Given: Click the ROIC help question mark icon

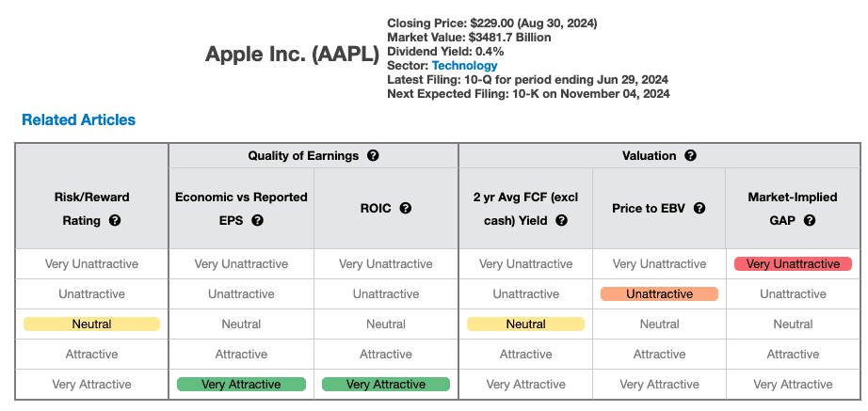Looking at the screenshot, I should click(406, 209).
